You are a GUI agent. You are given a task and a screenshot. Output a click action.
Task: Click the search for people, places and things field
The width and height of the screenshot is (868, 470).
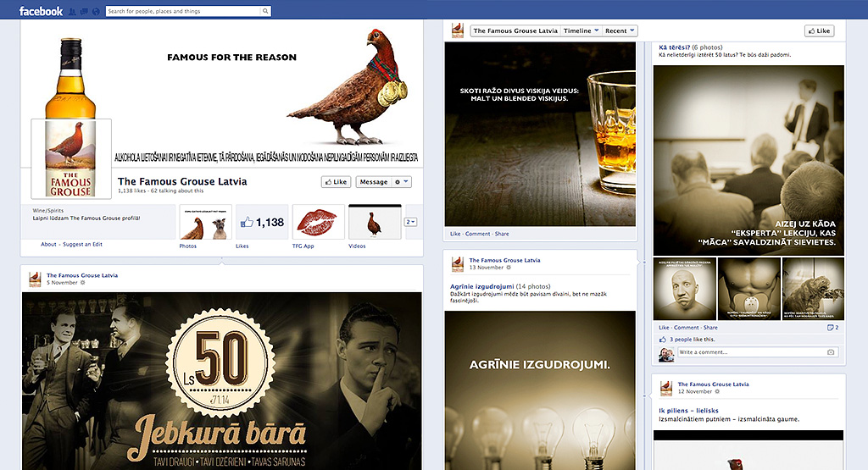[x=183, y=11]
